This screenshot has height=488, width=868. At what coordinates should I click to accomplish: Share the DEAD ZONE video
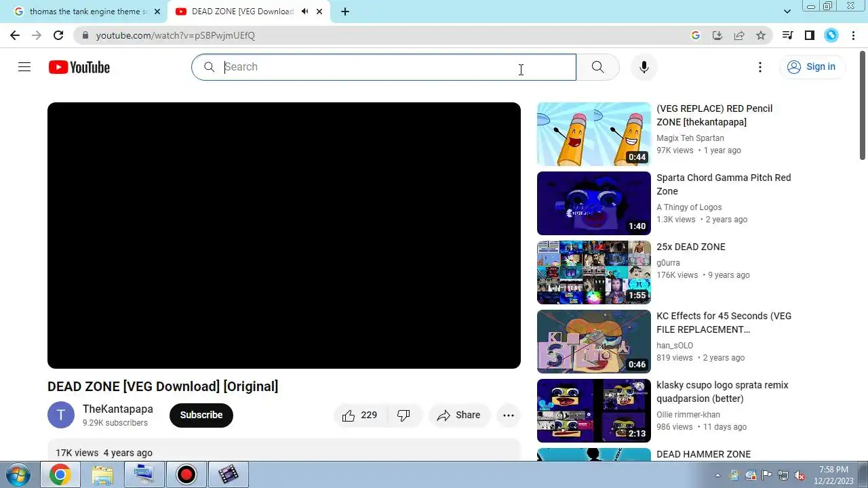pyautogui.click(x=459, y=415)
